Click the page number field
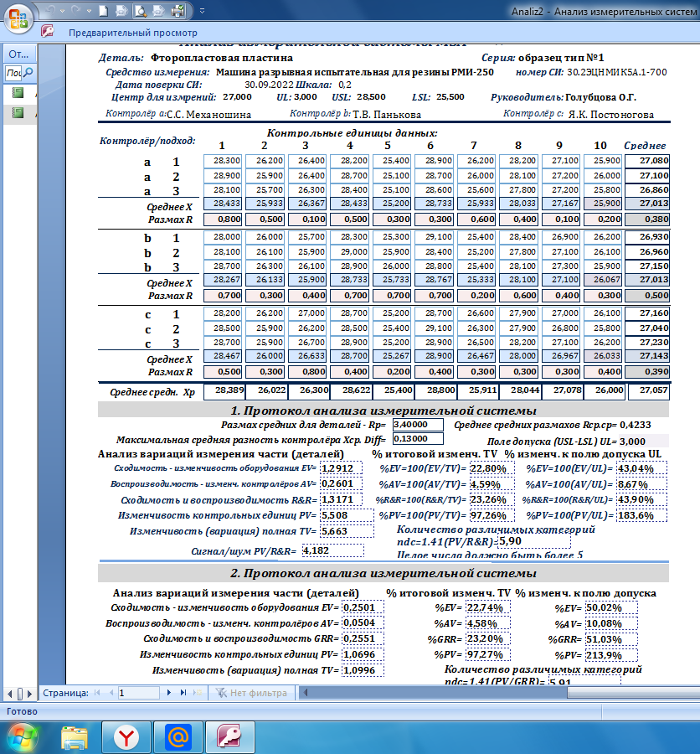The height and width of the screenshot is (754, 700). coord(138,693)
